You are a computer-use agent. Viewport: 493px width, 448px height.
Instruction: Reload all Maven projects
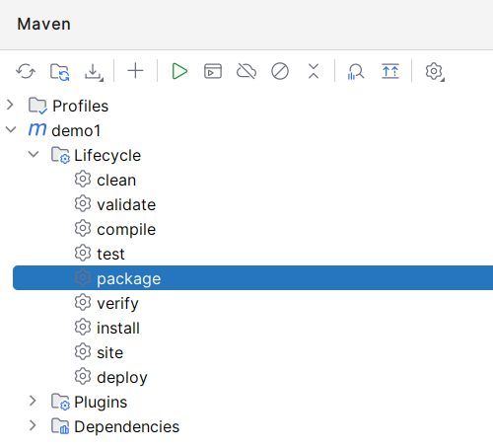coord(26,71)
